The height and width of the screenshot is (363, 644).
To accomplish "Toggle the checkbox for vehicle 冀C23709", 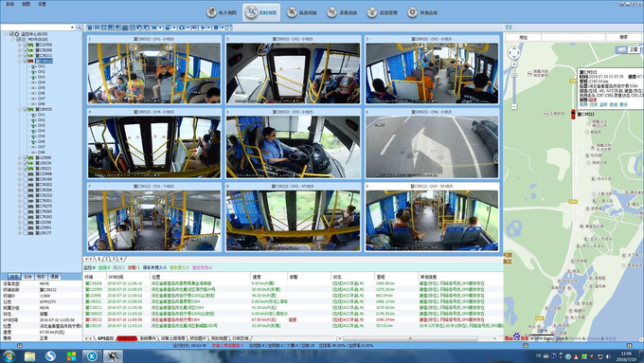I will coord(26,45).
